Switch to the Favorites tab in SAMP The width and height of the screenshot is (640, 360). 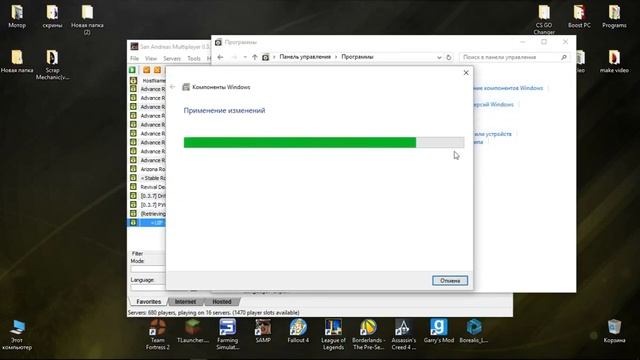(149, 302)
